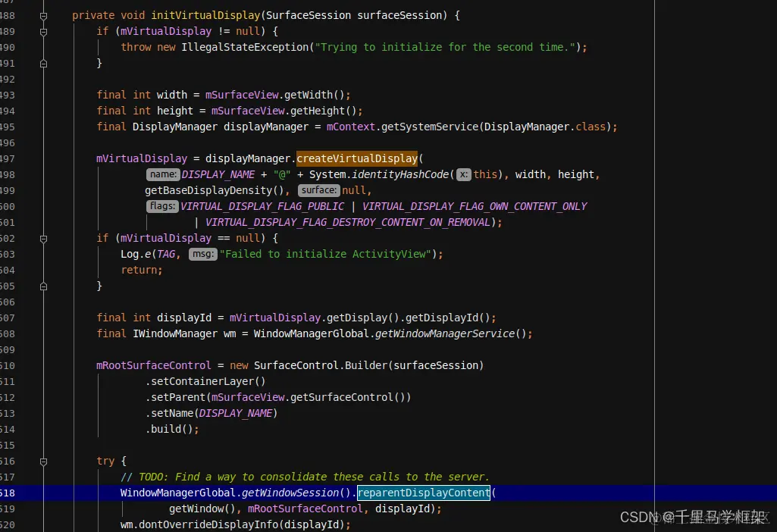The width and height of the screenshot is (777, 532).
Task: Click getWindow() argument
Action: coord(202,509)
